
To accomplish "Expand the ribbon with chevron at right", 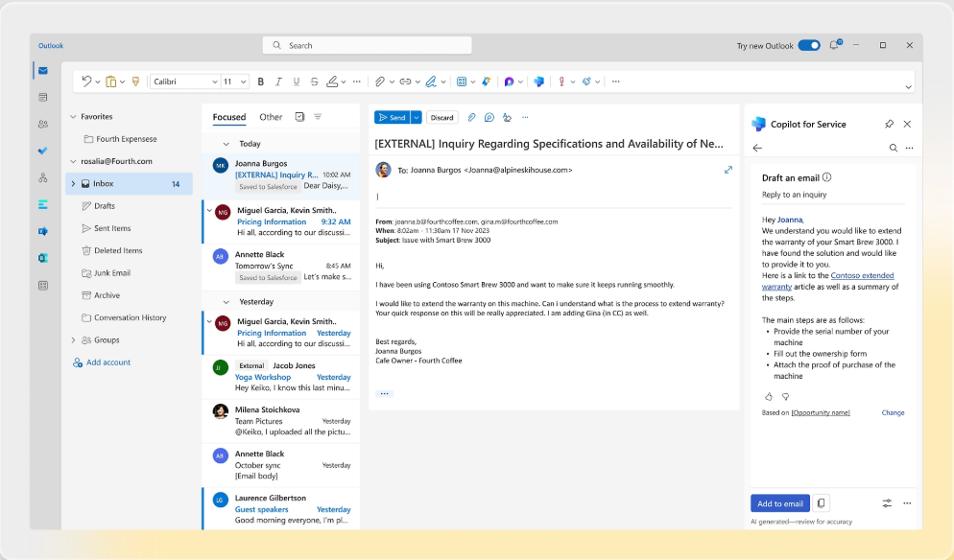I will [x=908, y=87].
